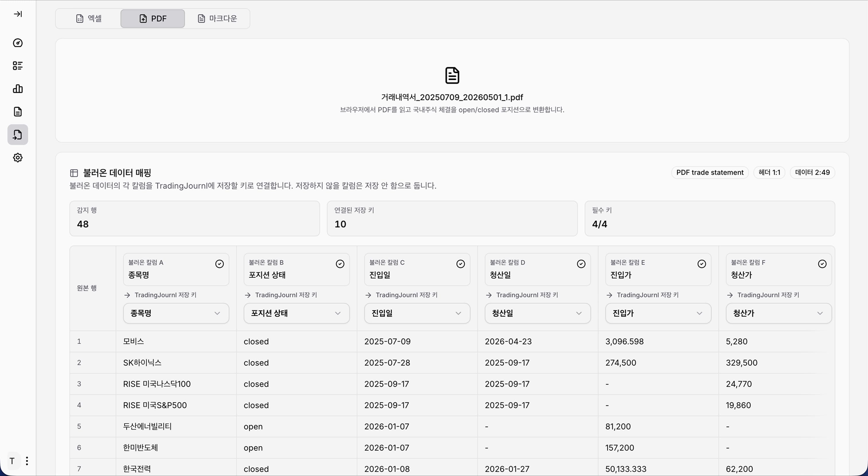Toggle check circle on column E 진입가
Screen dimensions: 868x476
(x=702, y=264)
